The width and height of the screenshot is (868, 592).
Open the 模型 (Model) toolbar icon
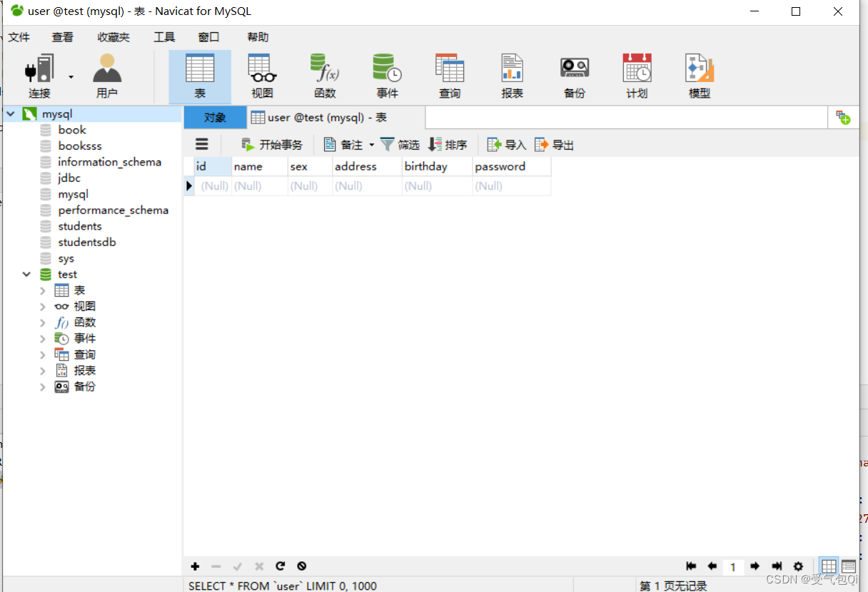(699, 74)
